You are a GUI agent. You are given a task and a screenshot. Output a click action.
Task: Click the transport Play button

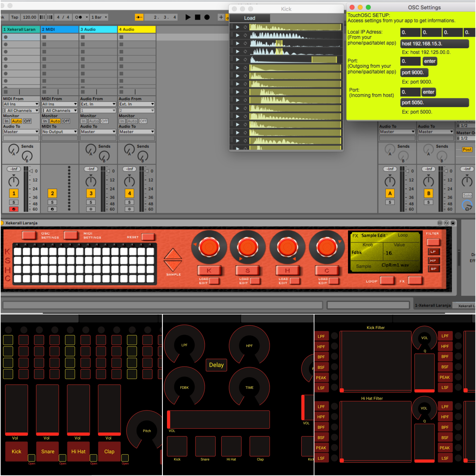pos(188,17)
